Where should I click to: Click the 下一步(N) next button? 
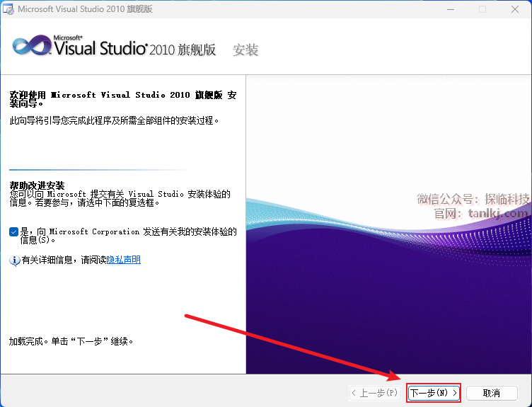point(434,392)
